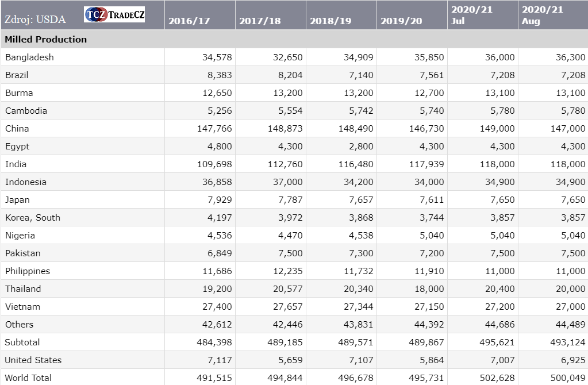Click the Zdroj: USDA source text
588x385 pixels.
coord(35,20)
